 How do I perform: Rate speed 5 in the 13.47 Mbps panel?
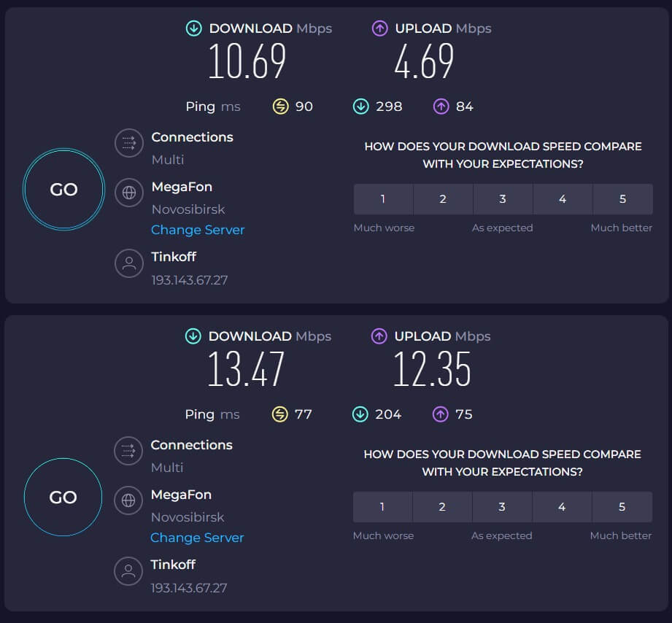(x=622, y=507)
